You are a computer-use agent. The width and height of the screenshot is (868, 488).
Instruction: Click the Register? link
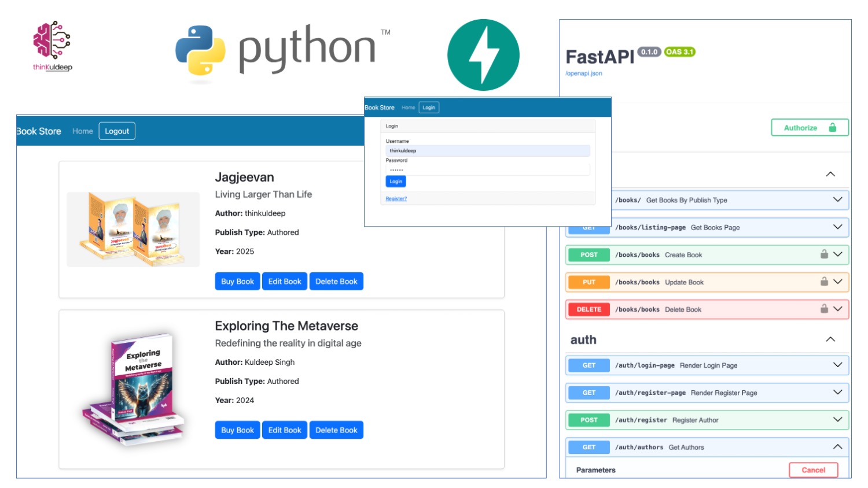396,198
